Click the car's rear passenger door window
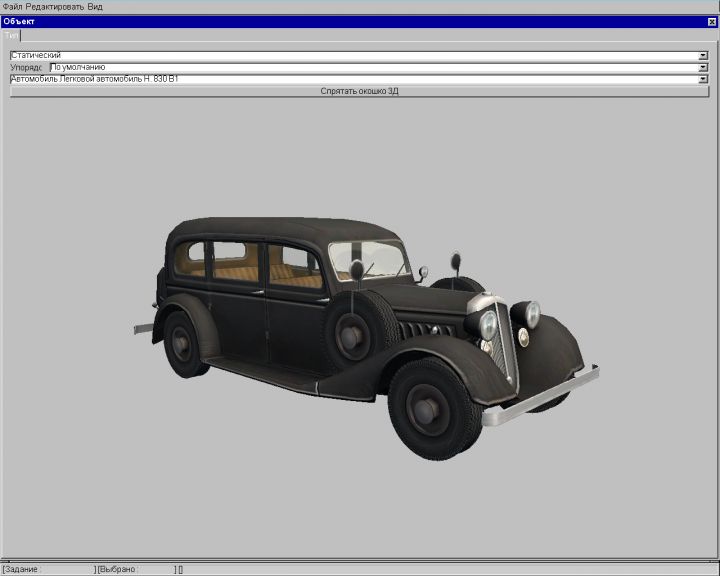Screen dimensions: 720x576 pos(235,261)
